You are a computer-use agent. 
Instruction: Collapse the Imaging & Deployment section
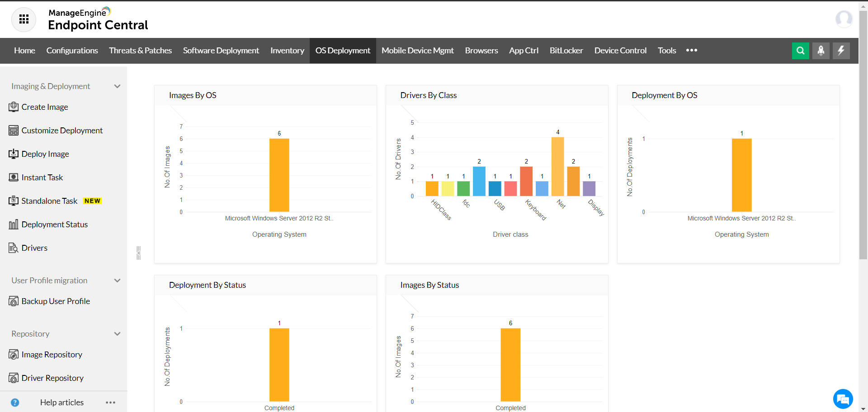(117, 86)
